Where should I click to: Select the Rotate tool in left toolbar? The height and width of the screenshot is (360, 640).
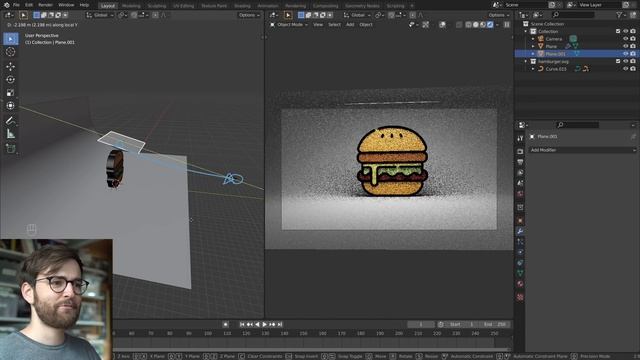point(11,80)
